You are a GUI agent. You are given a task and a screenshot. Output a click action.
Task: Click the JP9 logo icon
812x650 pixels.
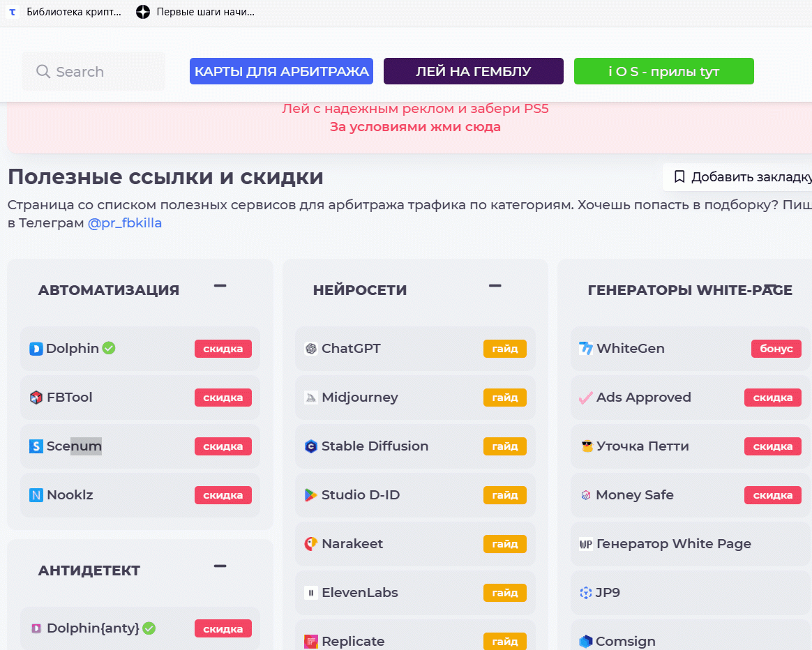click(586, 593)
